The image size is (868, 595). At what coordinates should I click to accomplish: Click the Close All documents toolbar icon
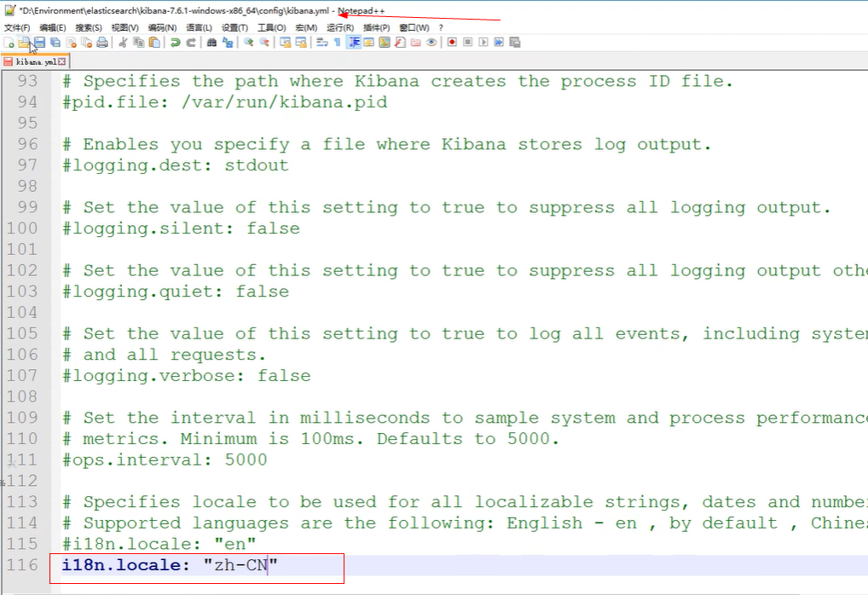click(x=86, y=43)
